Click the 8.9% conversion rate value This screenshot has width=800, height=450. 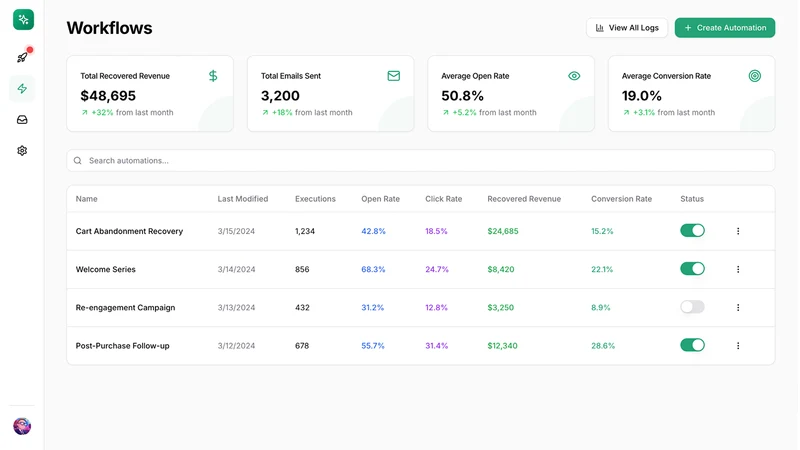pyautogui.click(x=601, y=308)
